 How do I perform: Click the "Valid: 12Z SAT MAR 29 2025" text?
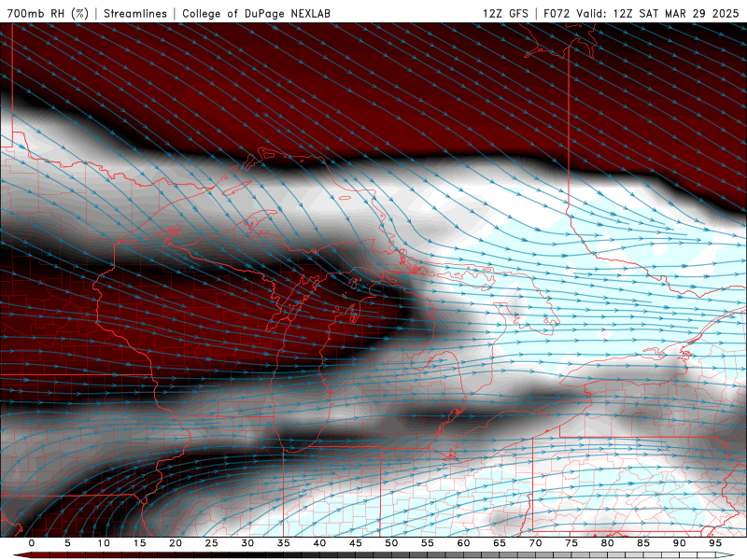click(657, 13)
